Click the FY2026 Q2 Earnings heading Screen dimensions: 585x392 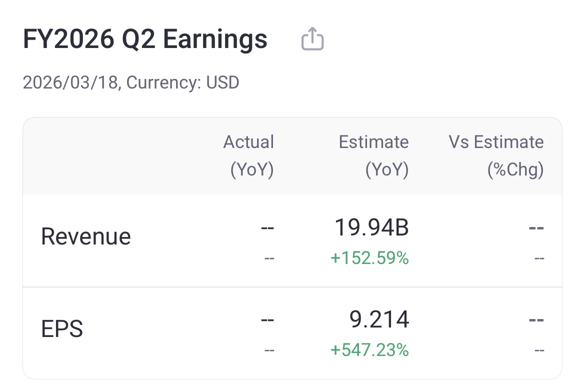point(145,39)
